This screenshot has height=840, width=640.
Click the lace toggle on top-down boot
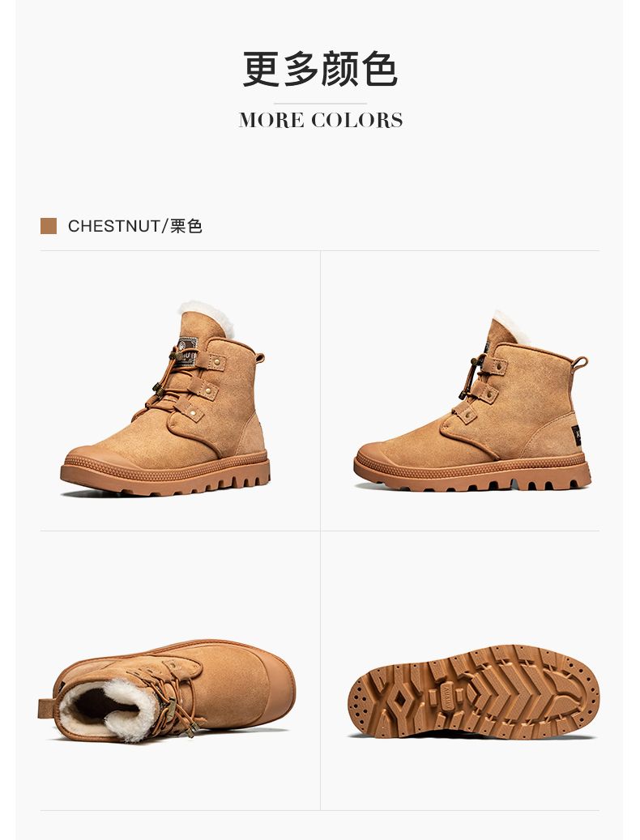(x=172, y=710)
